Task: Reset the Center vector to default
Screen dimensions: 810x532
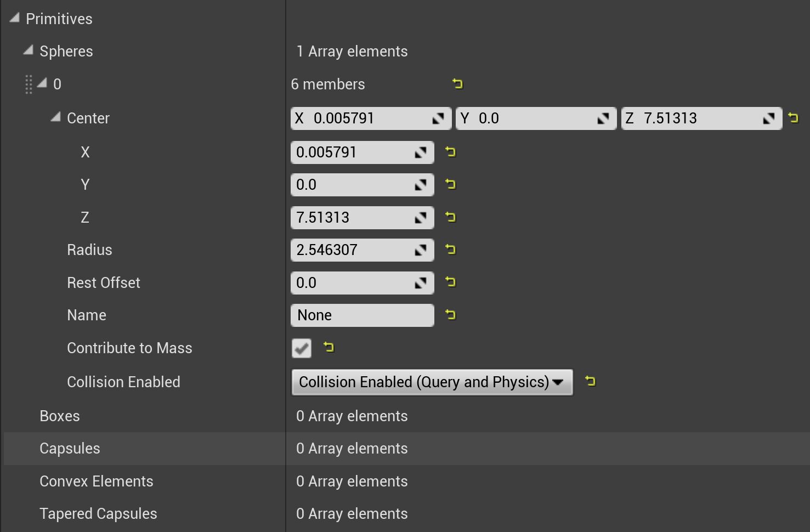Action: 793,118
